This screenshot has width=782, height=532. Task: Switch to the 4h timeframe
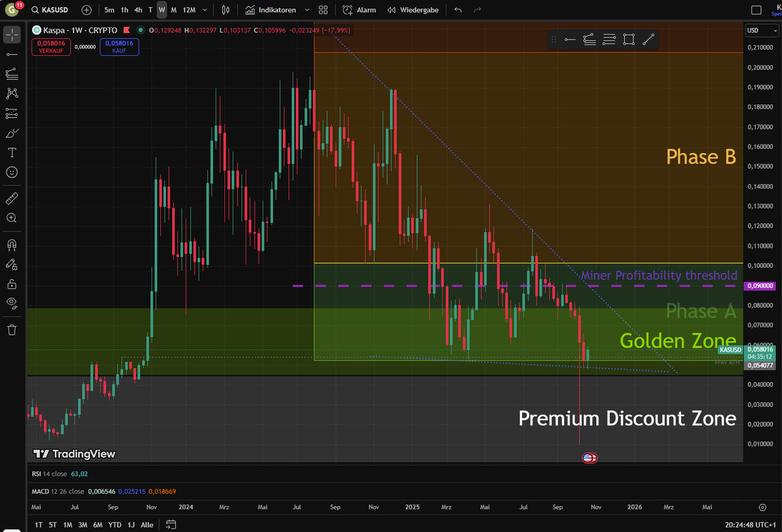click(x=138, y=10)
